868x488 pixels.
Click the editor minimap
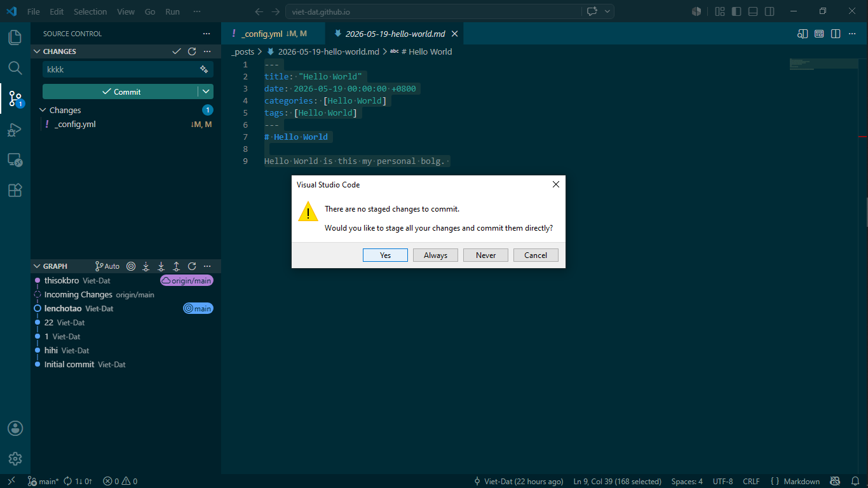[824, 64]
